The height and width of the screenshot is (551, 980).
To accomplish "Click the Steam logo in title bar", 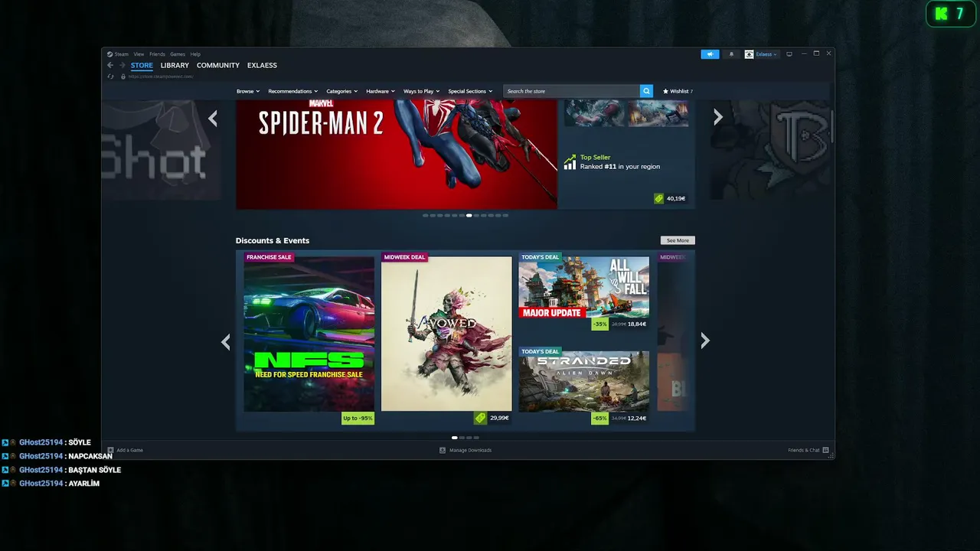I will tap(109, 54).
